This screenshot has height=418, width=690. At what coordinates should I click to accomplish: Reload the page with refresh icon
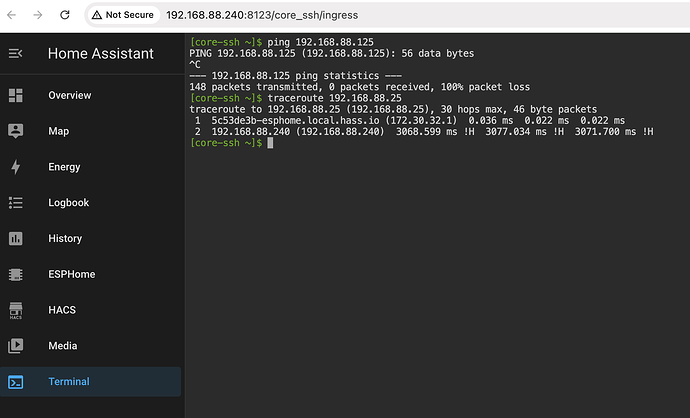pos(65,15)
